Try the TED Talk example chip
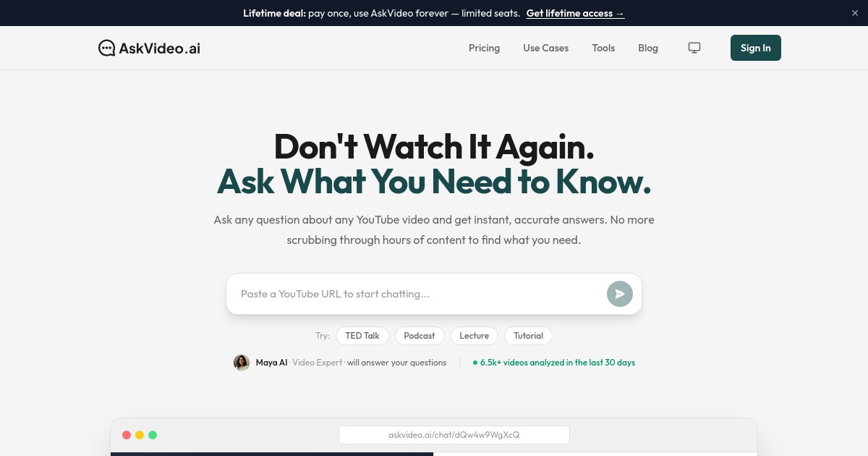Screen dimensions: 868x456 pyautogui.click(x=362, y=336)
